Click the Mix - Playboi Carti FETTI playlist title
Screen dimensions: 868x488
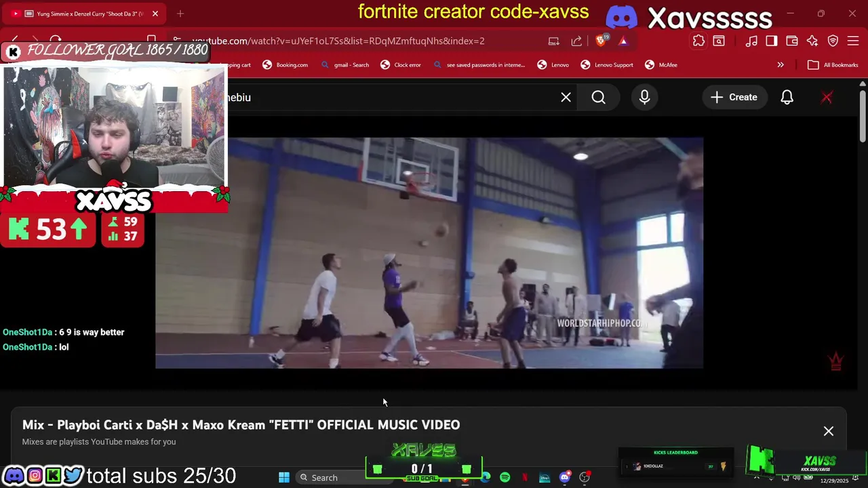(x=241, y=425)
